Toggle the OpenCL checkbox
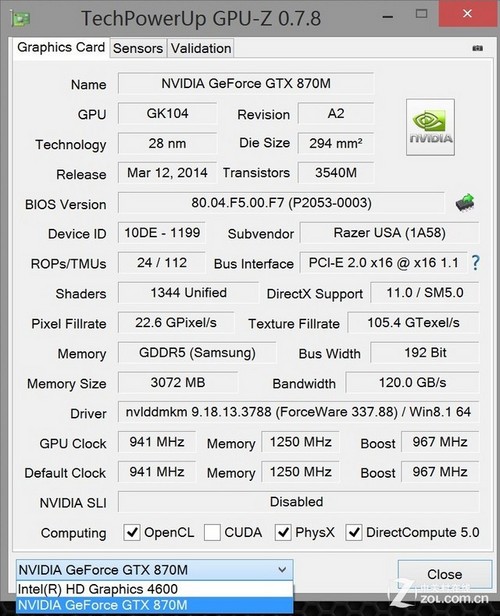This screenshot has width=500, height=616. tap(132, 533)
